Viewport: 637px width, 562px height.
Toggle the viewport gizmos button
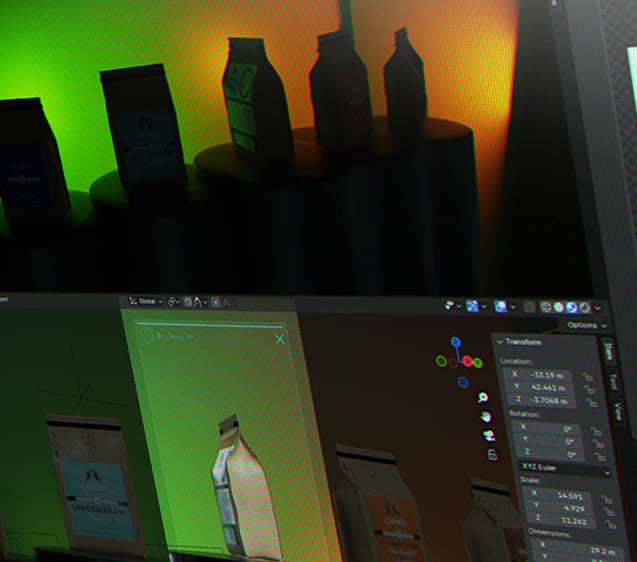pos(472,306)
